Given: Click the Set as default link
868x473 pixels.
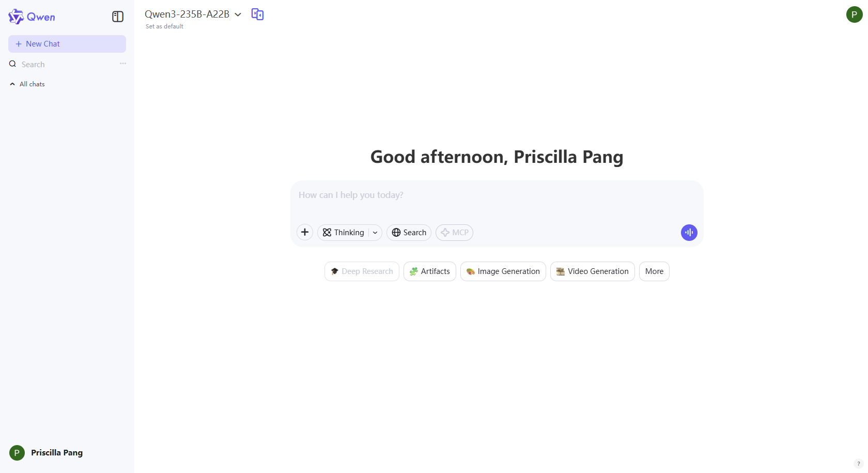Looking at the screenshot, I should pos(164,26).
